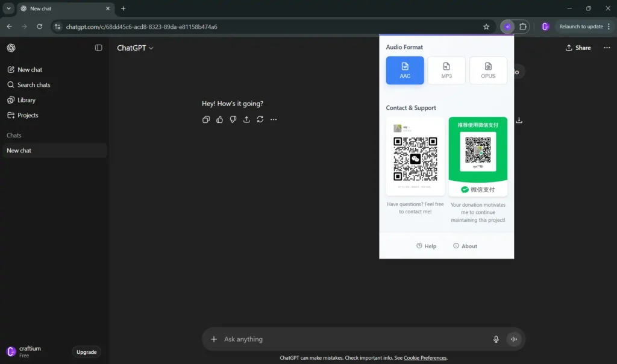This screenshot has height=364, width=617.
Task: Regenerate the response with retry icon
Action: pyautogui.click(x=260, y=119)
